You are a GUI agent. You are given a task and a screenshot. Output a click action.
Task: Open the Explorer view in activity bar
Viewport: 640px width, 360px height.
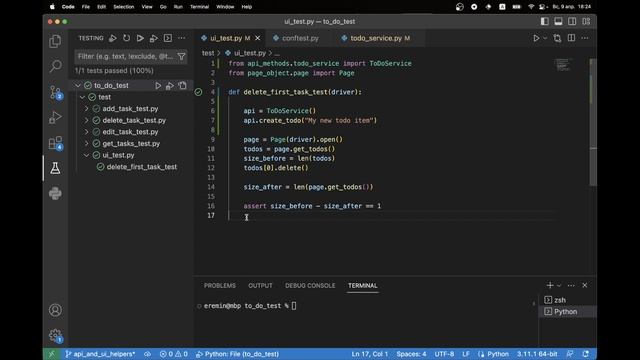point(55,41)
